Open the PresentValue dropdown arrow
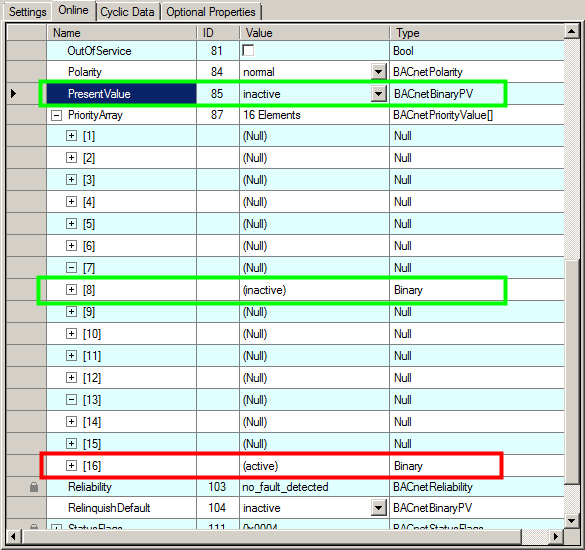This screenshot has height=550, width=585. [378, 94]
